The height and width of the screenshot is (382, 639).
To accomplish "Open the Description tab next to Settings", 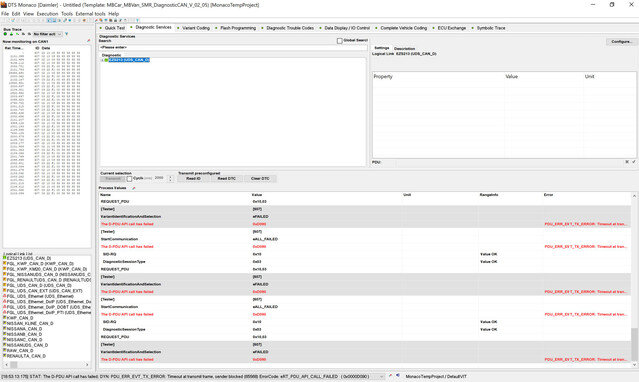I will coord(404,49).
